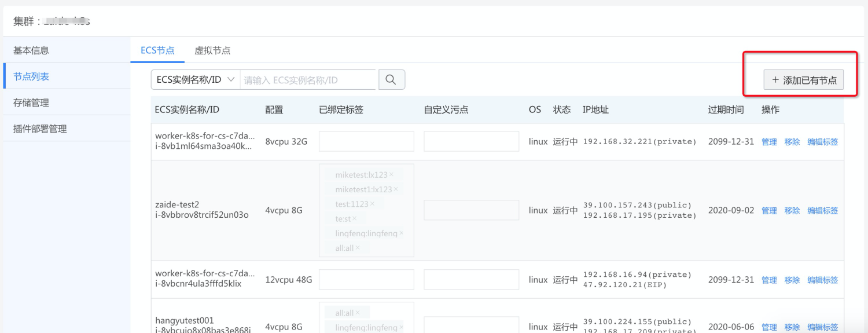Remove all:all tag × in zaide-test2 row
868x333 pixels.
[358, 248]
